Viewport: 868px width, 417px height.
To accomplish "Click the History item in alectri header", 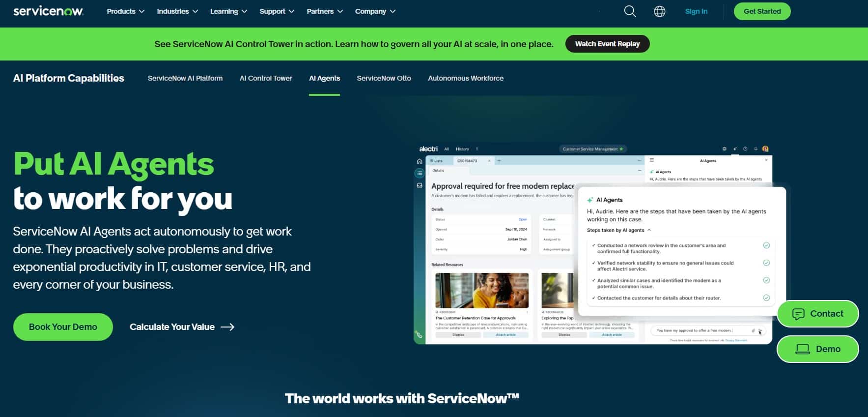I will (x=462, y=149).
